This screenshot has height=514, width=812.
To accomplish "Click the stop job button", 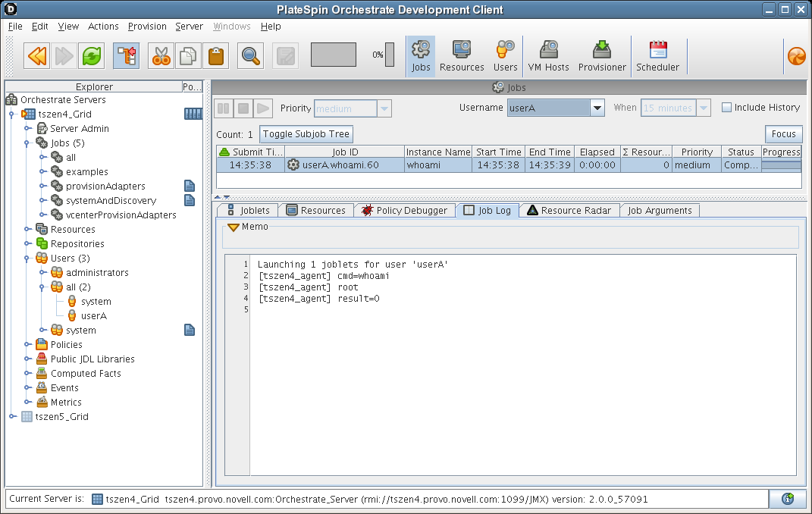I will click(243, 108).
